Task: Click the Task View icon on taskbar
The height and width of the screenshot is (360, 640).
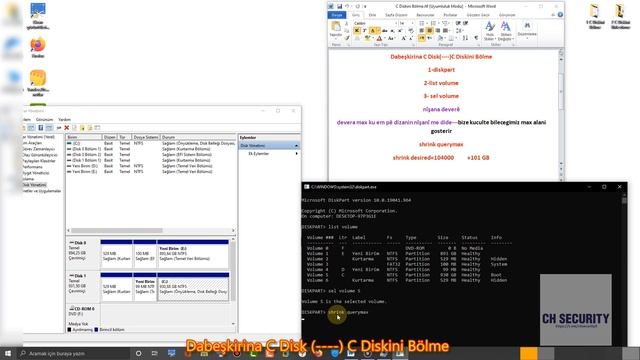Action: coord(154,353)
